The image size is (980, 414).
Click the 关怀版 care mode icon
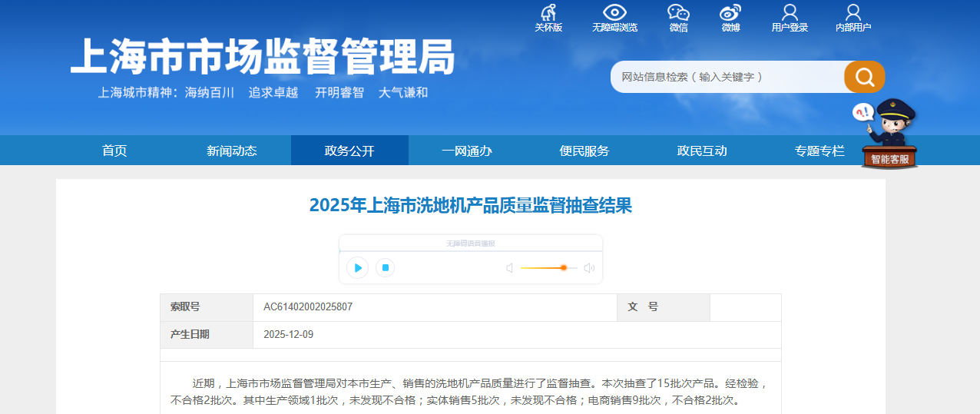pyautogui.click(x=548, y=13)
